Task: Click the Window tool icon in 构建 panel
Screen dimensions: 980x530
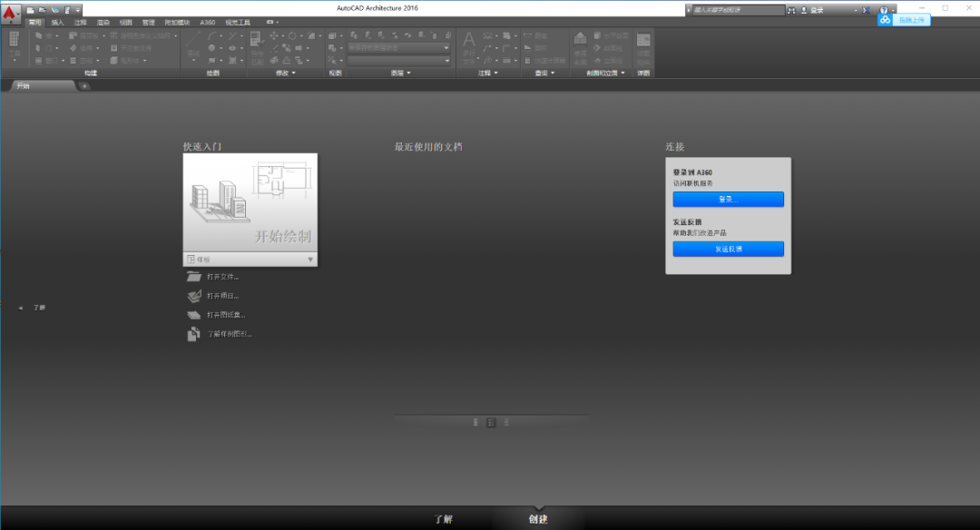Action: [39, 61]
